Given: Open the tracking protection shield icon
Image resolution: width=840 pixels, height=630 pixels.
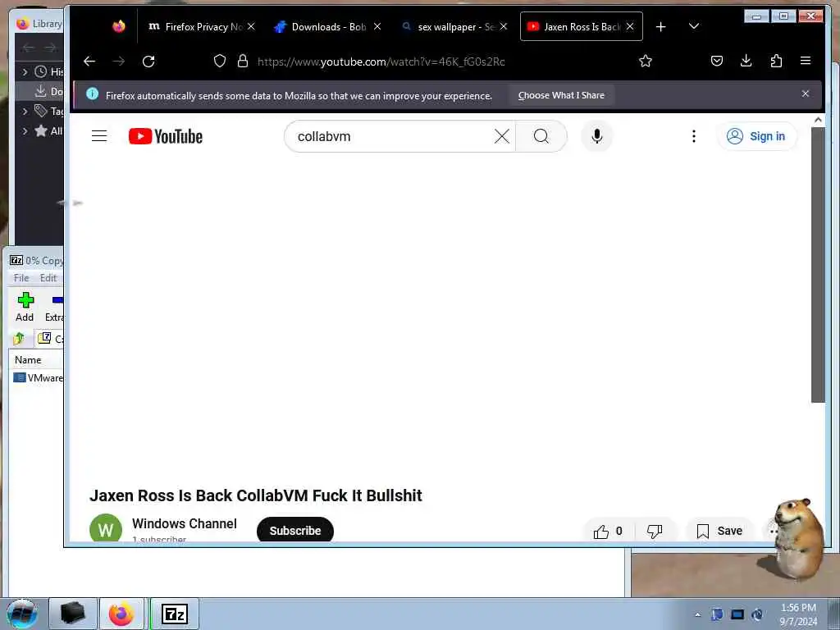Looking at the screenshot, I should (x=220, y=61).
